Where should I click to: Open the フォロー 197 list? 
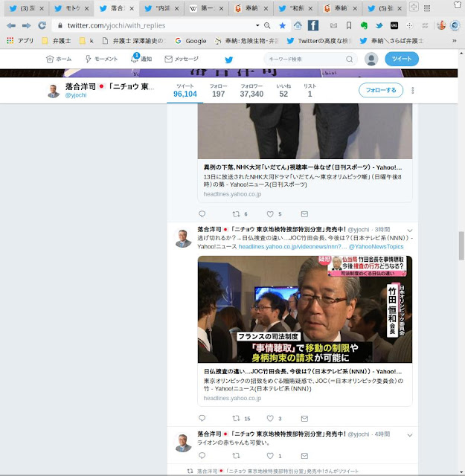tap(219, 91)
